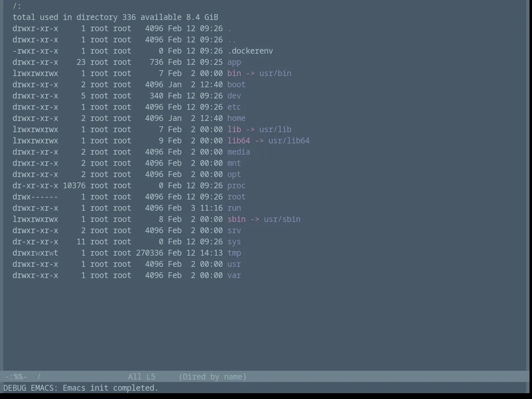
Task: Click the usr/sbin symlink target
Action: 282,219
